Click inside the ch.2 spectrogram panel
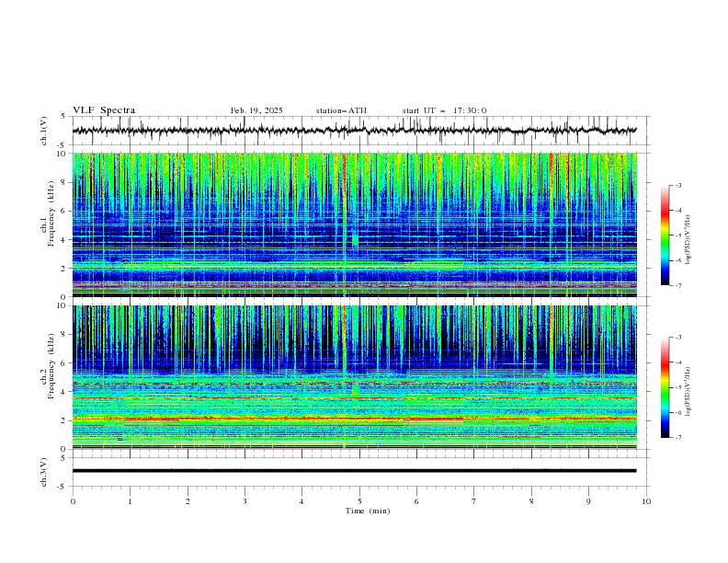This screenshot has width=728, height=563. coord(354,377)
